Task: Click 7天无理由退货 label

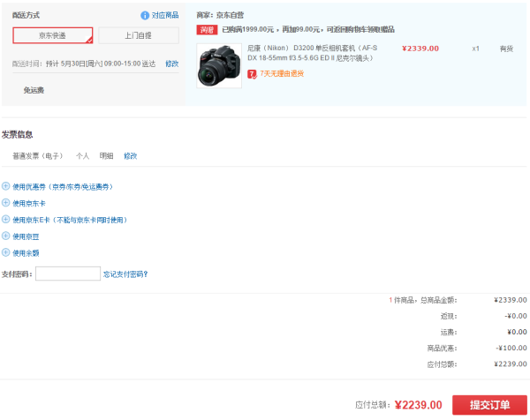Action: (282, 73)
